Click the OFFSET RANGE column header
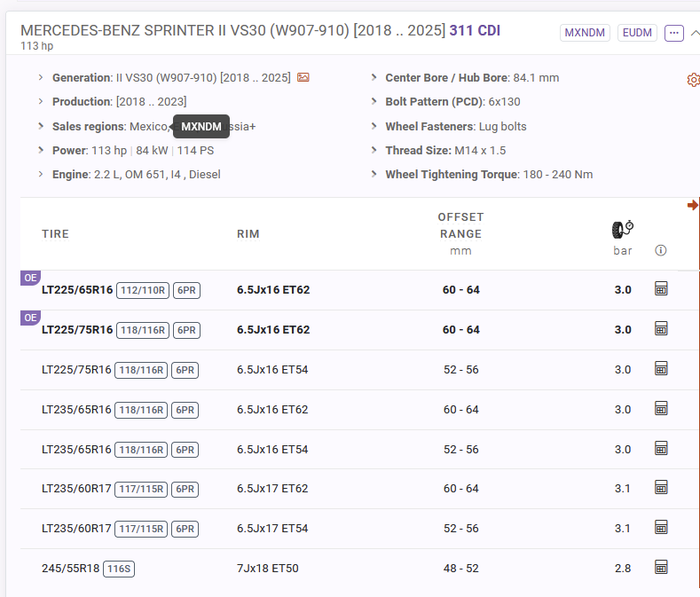The height and width of the screenshot is (597, 700). (460, 225)
